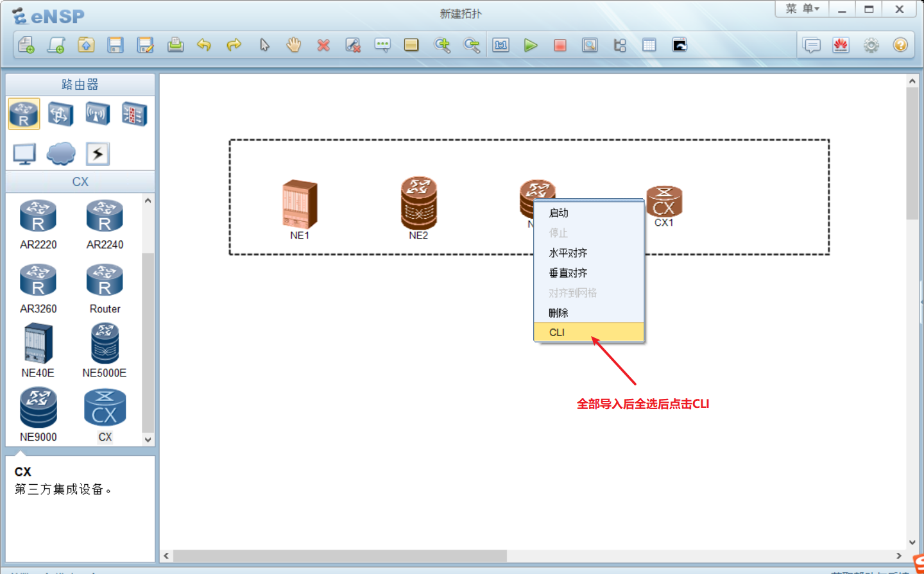
Task: Select the pointer arrow tool
Action: pyautogui.click(x=264, y=45)
